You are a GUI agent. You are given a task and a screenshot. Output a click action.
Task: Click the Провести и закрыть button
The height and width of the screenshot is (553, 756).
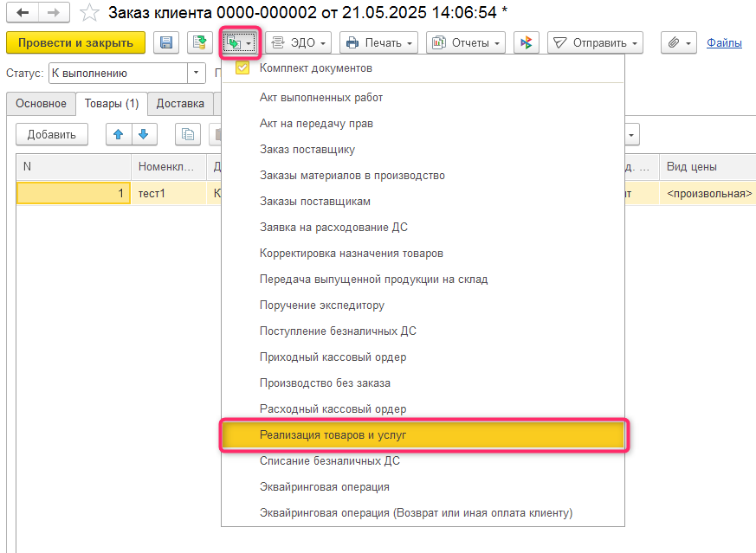click(75, 42)
